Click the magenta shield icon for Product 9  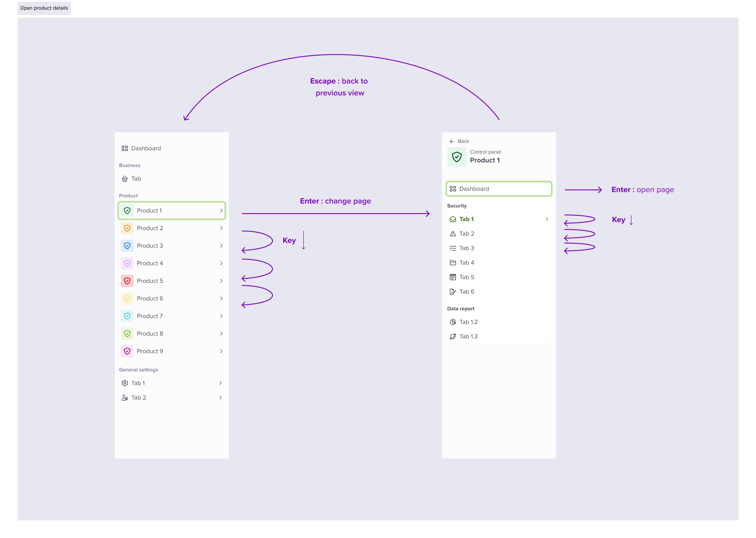(127, 351)
